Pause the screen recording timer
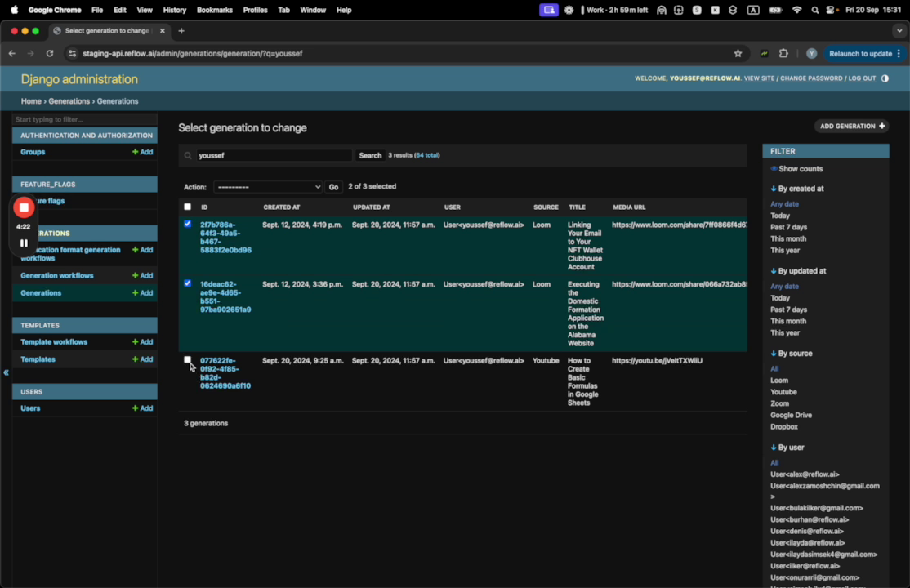This screenshot has height=588, width=910. click(24, 243)
